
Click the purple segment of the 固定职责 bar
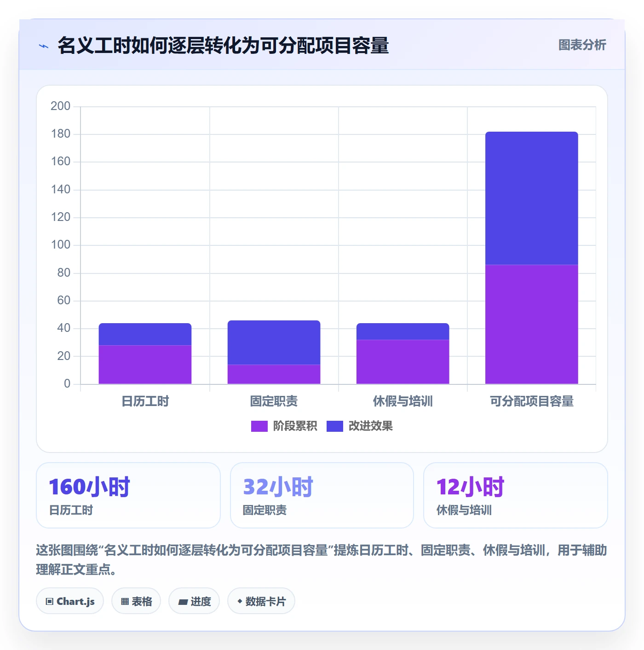pos(274,374)
